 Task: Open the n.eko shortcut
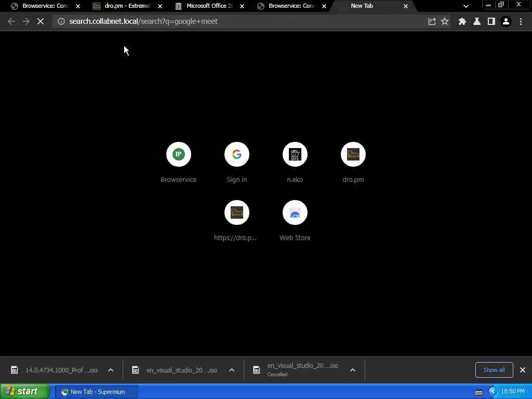click(x=295, y=163)
